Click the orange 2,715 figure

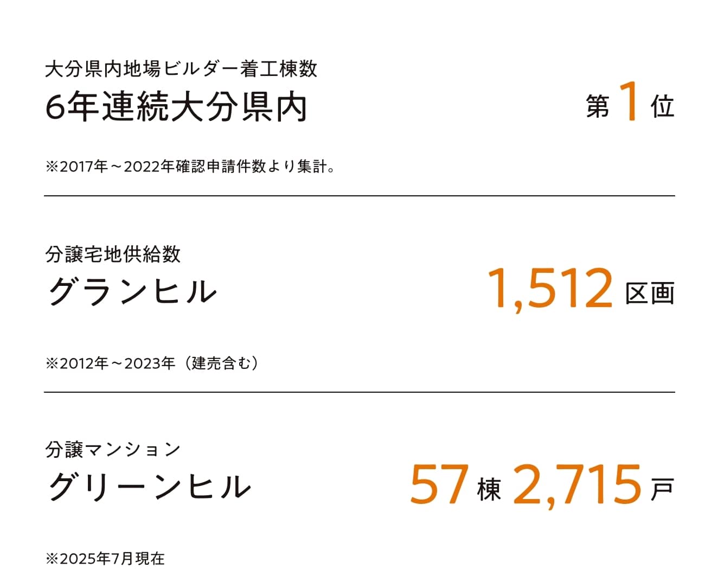click(577, 484)
